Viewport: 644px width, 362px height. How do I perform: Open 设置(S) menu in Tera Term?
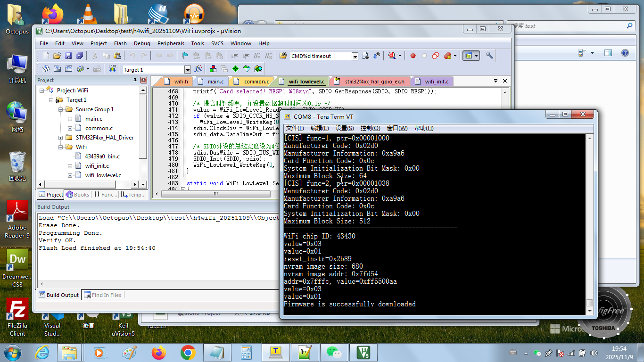pos(345,128)
